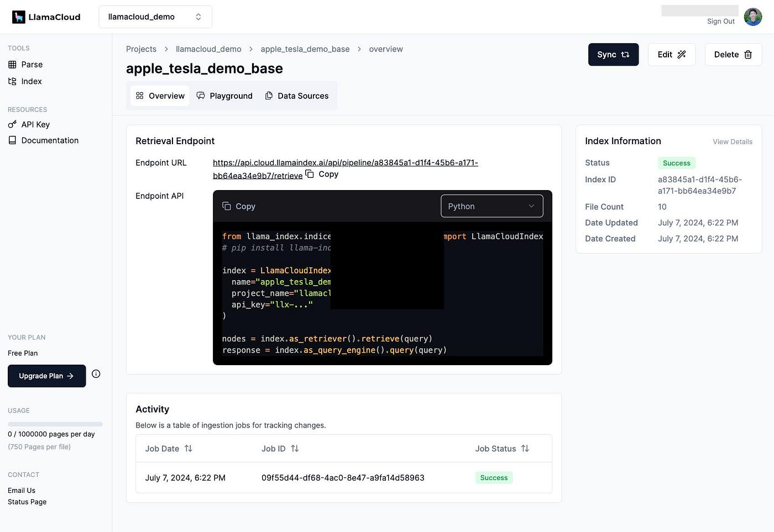Viewport: 774px width, 532px height.
Task: Click the pages per day usage bar
Action: click(x=55, y=424)
